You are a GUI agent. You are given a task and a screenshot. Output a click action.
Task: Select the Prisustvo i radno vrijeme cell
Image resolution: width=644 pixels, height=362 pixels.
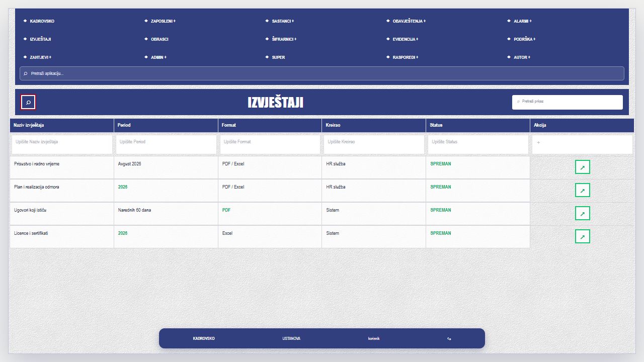(x=62, y=167)
